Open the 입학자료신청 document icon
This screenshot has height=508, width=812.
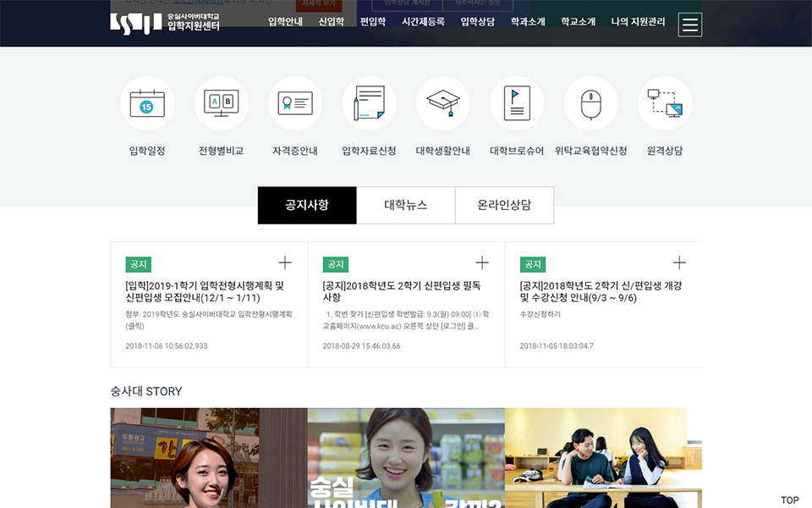point(369,103)
